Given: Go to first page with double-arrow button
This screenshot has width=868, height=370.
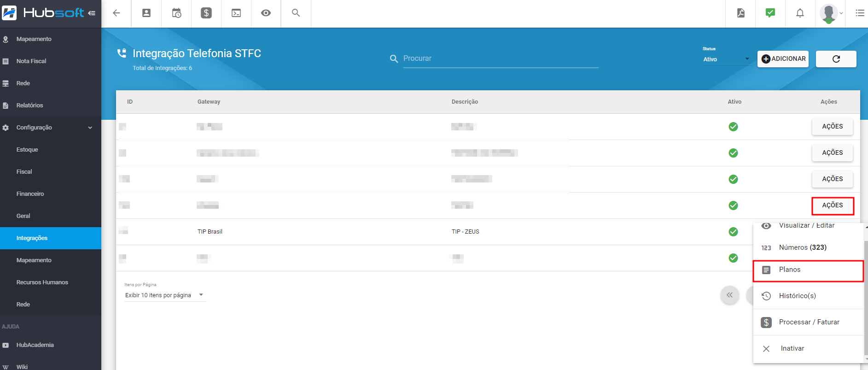Looking at the screenshot, I should coord(730,295).
